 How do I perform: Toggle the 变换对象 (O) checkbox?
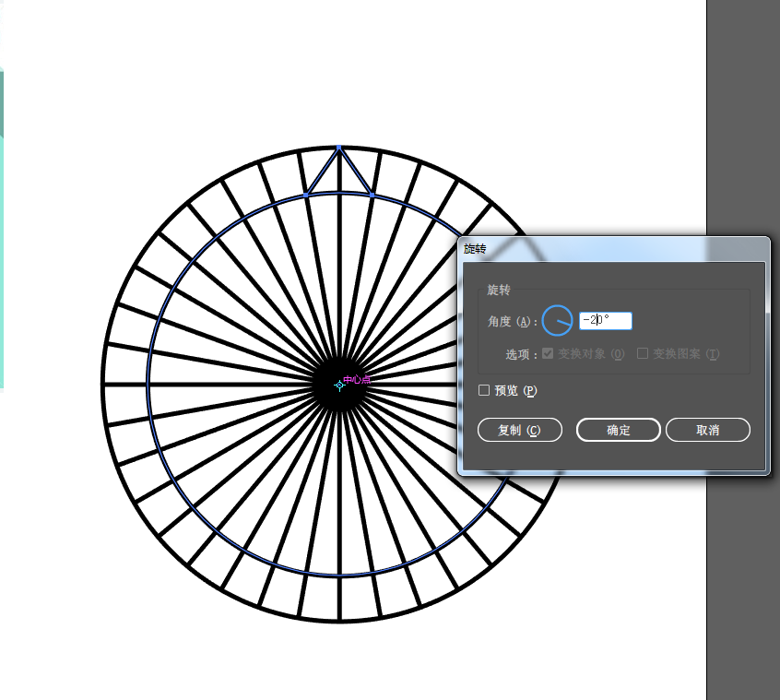coord(548,353)
